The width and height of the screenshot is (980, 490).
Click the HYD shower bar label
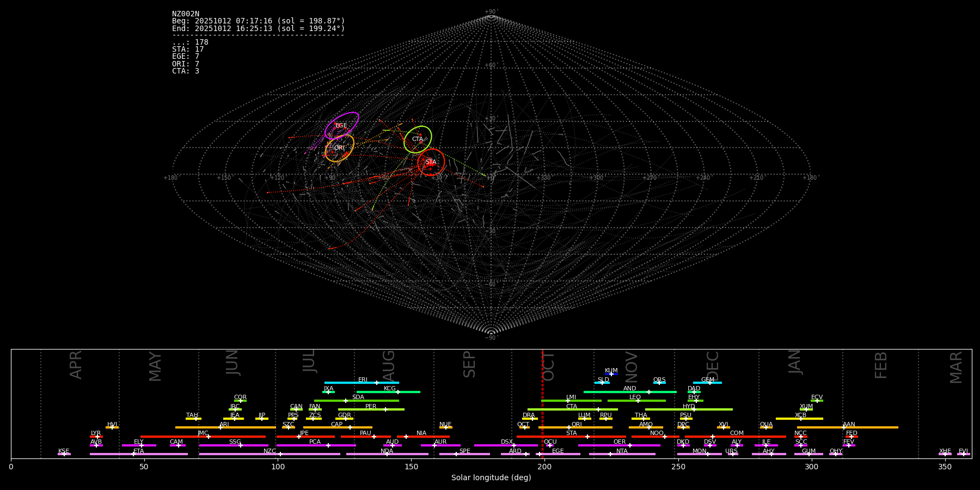(689, 407)
